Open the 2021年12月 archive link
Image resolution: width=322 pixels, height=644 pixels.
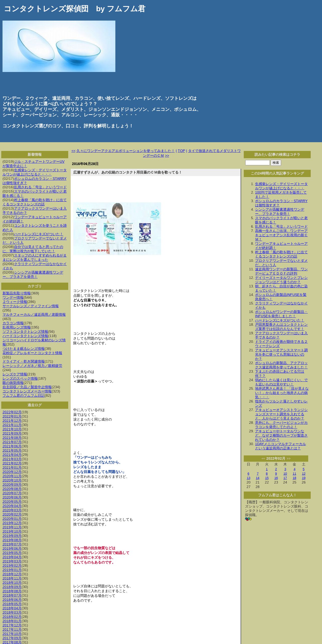(x=12, y=421)
